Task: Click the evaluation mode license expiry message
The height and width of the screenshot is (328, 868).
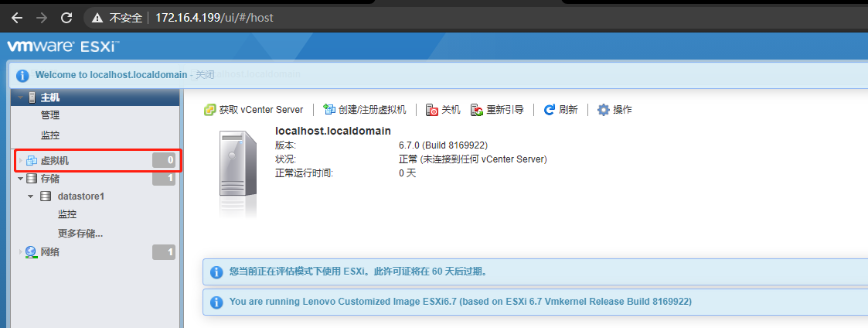Action: (x=358, y=272)
